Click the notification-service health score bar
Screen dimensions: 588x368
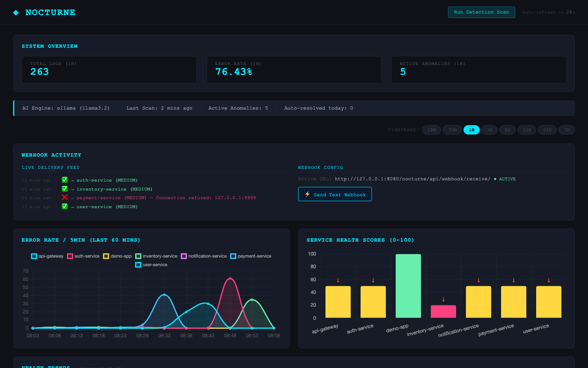point(478,302)
